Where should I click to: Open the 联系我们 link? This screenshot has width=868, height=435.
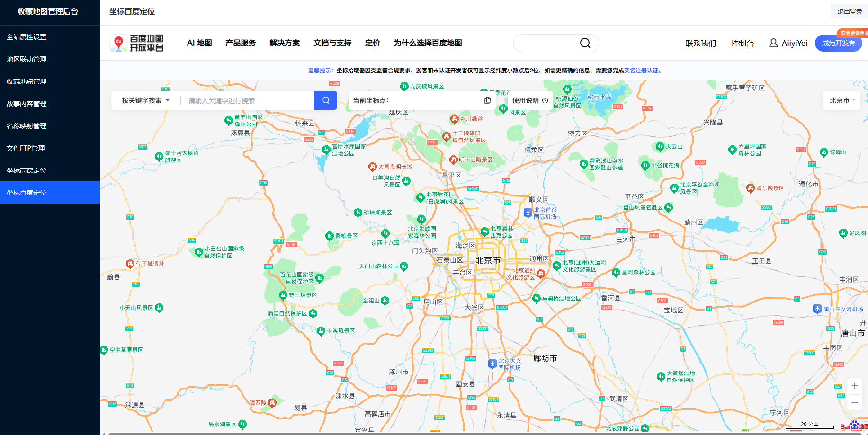click(701, 43)
